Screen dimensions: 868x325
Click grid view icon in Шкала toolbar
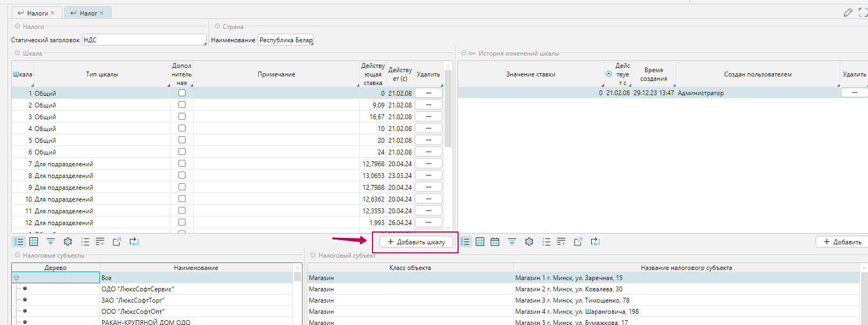point(34,242)
